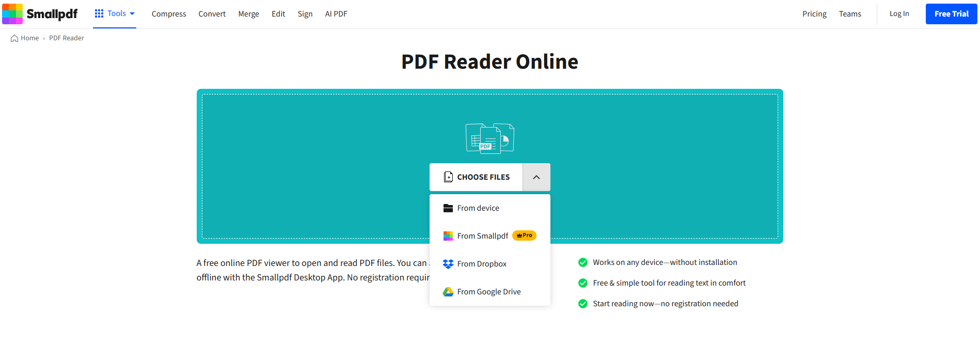Choose From Smallpdf option

490,236
